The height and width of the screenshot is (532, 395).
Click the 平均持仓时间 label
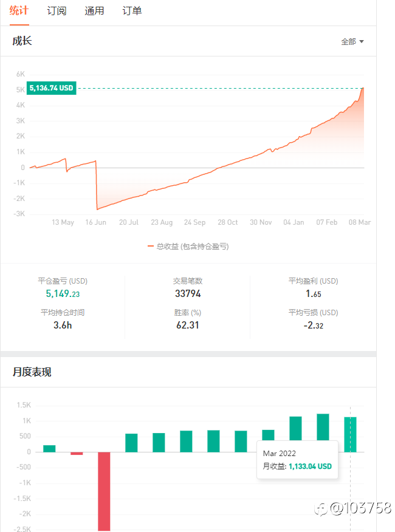pyautogui.click(x=63, y=313)
